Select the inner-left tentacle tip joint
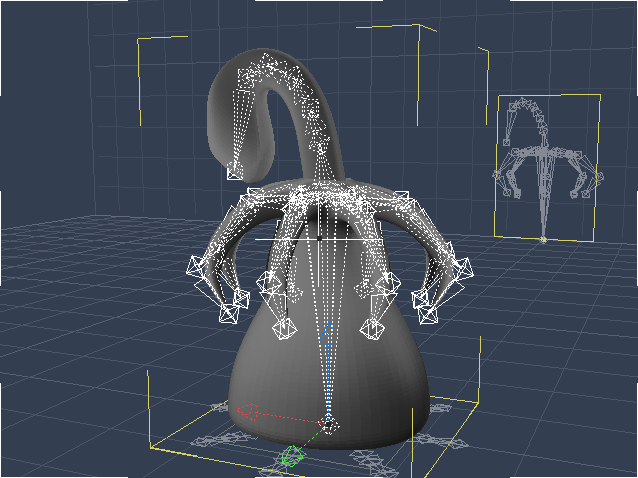Image resolution: width=638 pixels, height=478 pixels. click(284, 329)
